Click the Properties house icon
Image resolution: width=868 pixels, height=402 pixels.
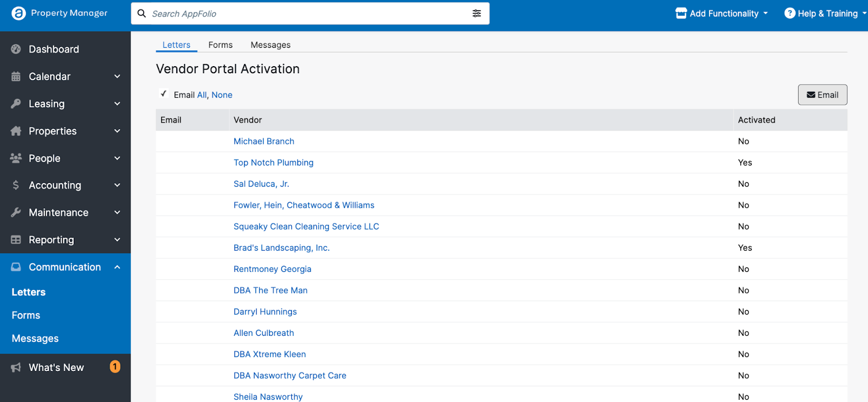(16, 131)
